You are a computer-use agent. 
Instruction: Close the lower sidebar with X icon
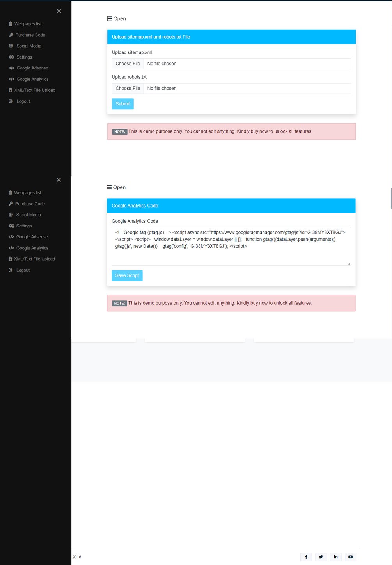(59, 180)
